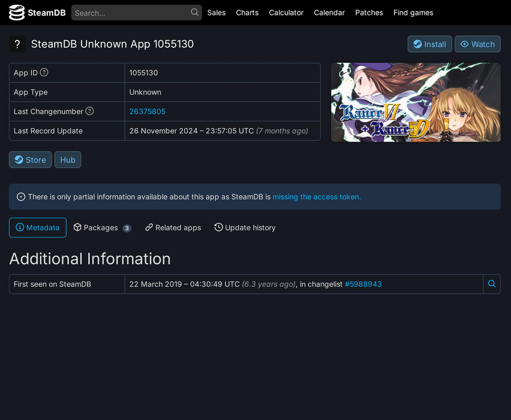Click the First seen row search icon
Image resolution: width=511 pixels, height=420 pixels.
point(492,284)
